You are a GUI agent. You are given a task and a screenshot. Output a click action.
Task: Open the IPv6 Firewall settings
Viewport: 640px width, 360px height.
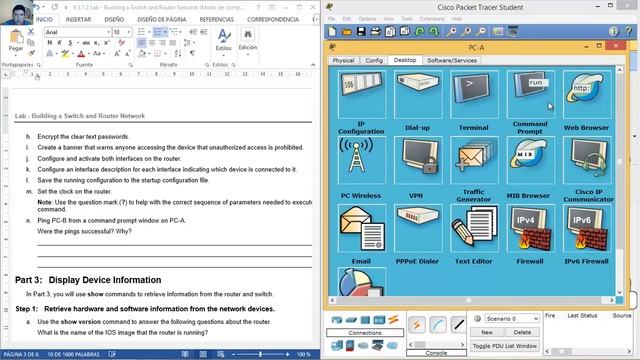(587, 228)
